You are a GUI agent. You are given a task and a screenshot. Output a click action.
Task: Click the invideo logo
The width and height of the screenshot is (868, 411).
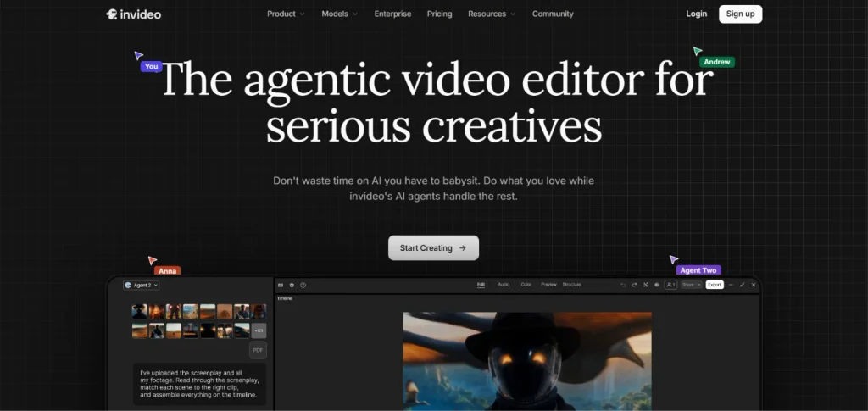point(133,14)
